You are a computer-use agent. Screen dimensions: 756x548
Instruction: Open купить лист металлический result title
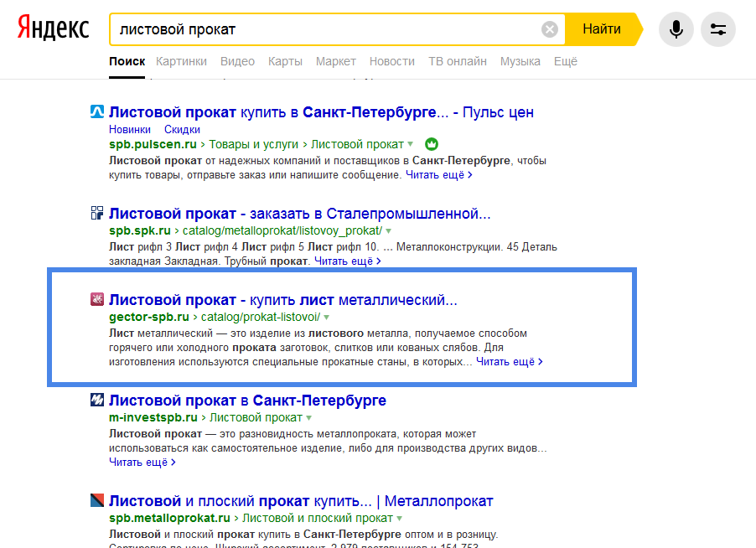pyautogui.click(x=283, y=300)
